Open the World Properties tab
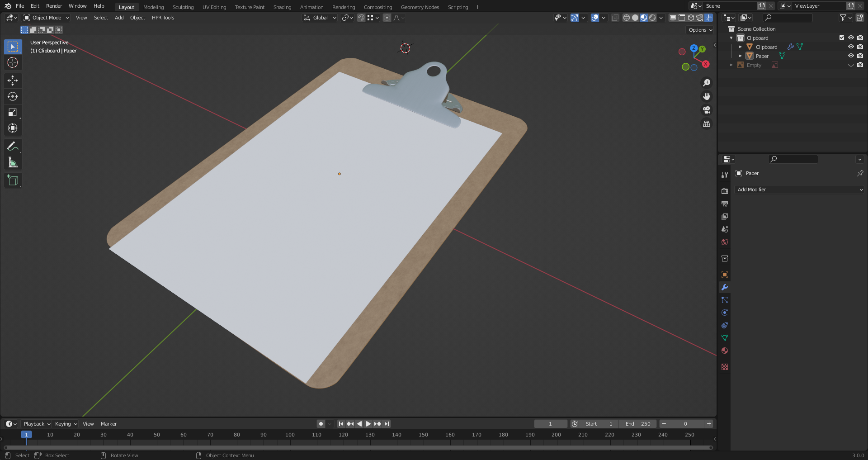This screenshot has width=868, height=460. tap(725, 242)
